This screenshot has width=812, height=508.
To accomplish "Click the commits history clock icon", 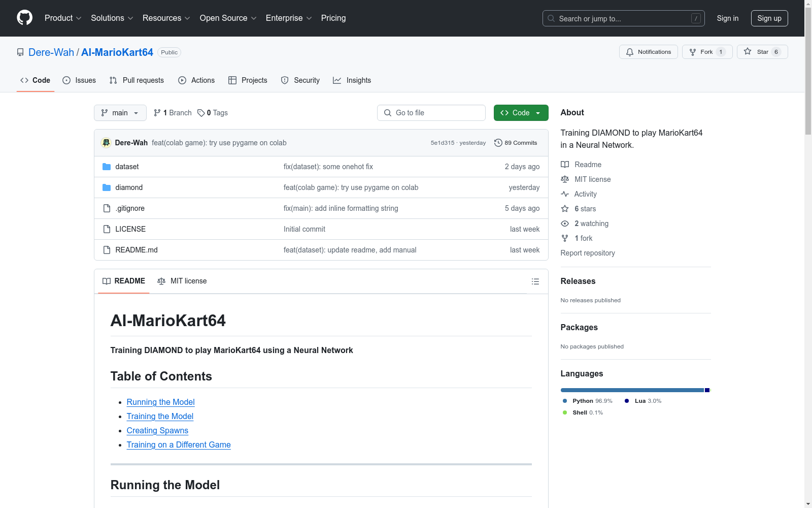I will point(498,143).
